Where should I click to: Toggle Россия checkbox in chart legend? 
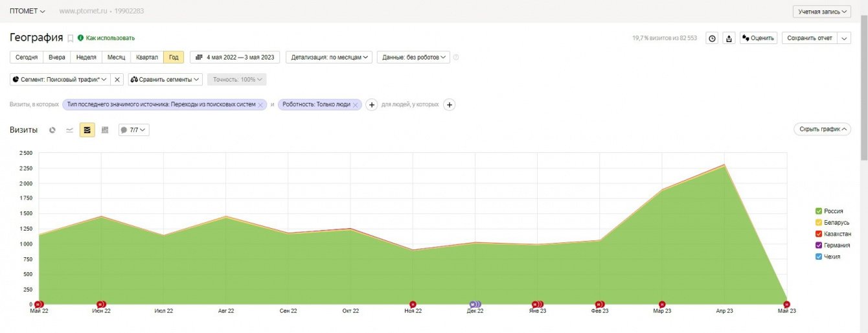click(819, 211)
